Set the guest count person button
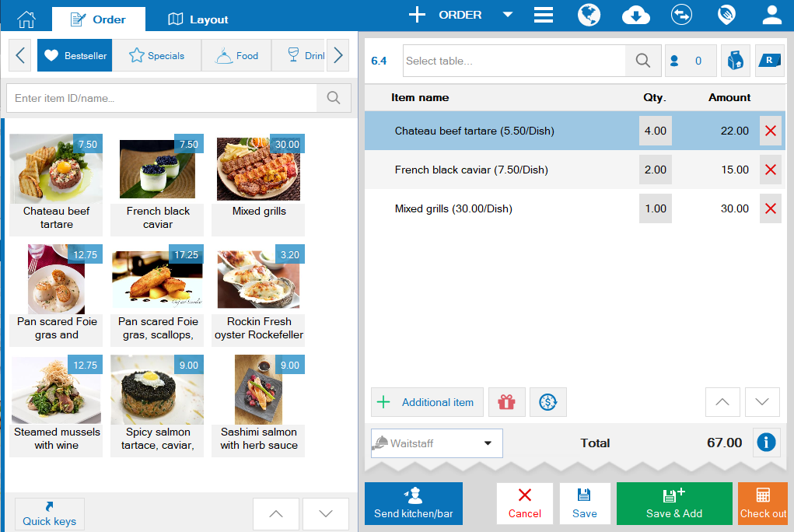The image size is (794, 532). pos(691,61)
